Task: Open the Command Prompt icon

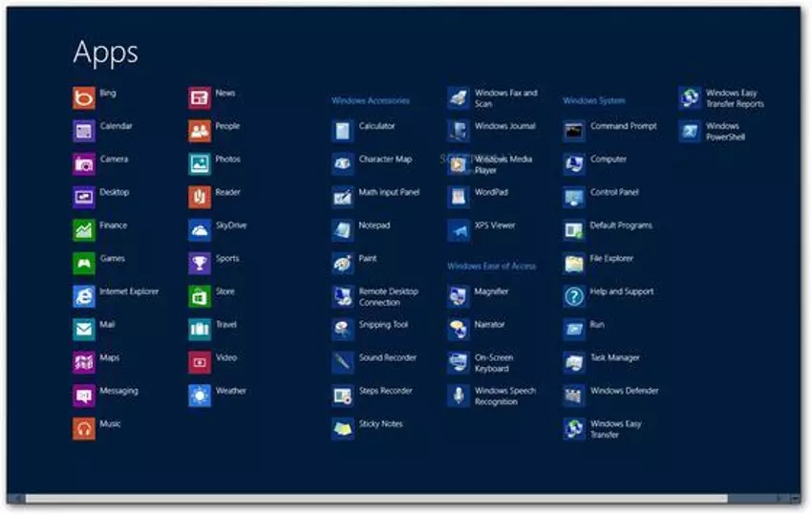Action: pyautogui.click(x=574, y=131)
